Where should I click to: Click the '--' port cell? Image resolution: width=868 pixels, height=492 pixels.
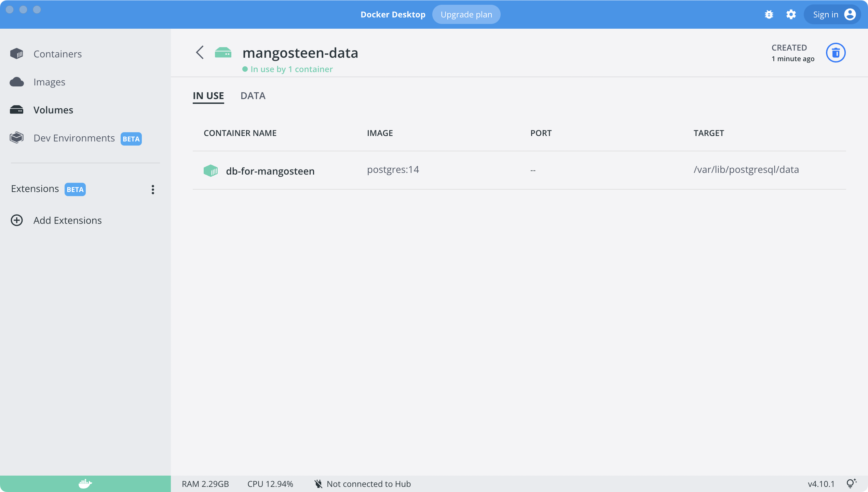pos(533,170)
